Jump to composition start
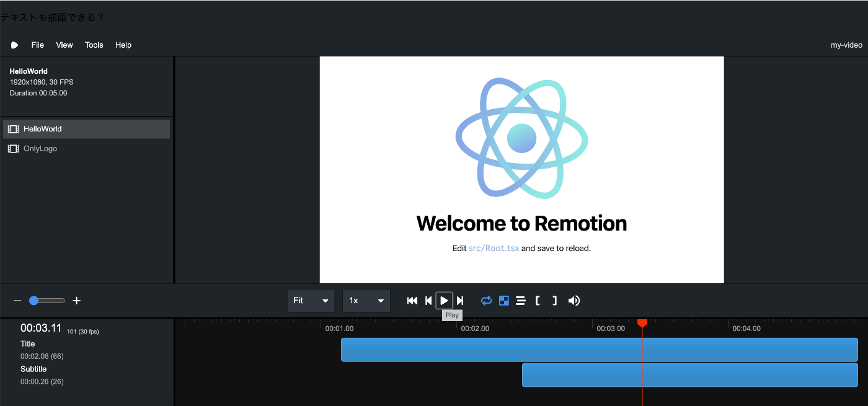 [412, 301]
